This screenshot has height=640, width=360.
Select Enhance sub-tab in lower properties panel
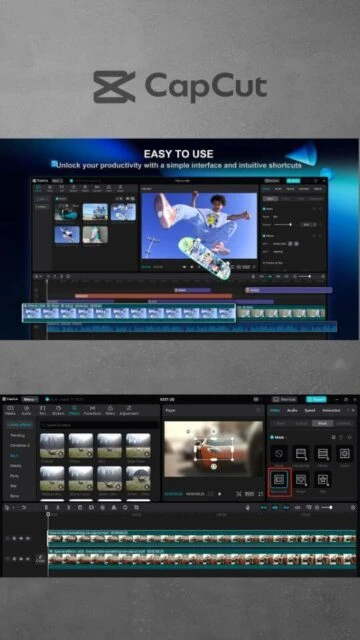pos(343,423)
